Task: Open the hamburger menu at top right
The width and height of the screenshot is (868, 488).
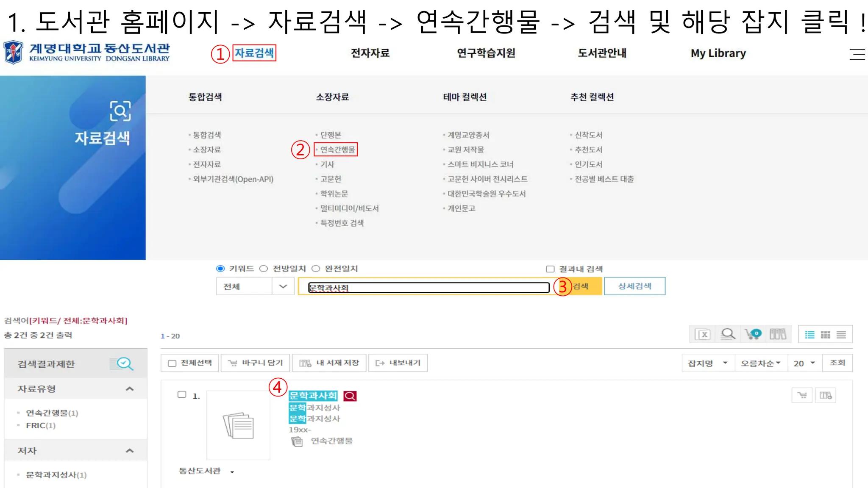Action: click(857, 54)
